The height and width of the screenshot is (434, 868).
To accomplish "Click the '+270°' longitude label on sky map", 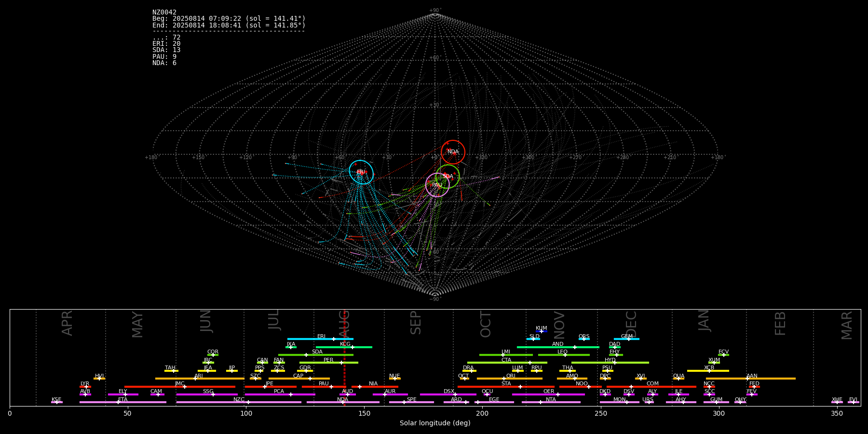I will pyautogui.click(x=575, y=157).
